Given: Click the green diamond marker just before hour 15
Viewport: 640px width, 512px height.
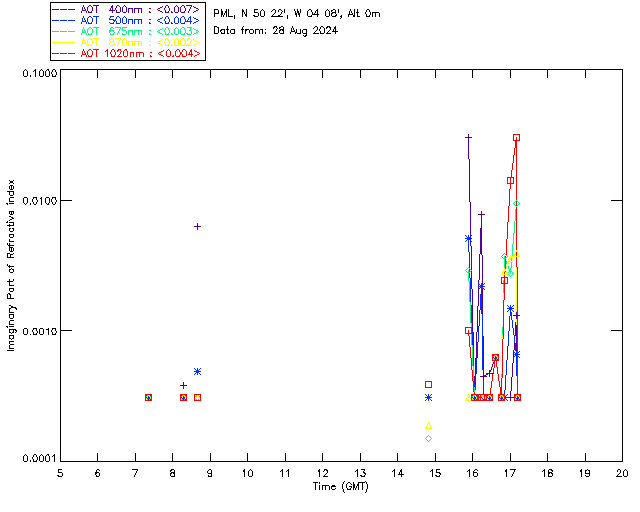Looking at the screenshot, I should 429,439.
